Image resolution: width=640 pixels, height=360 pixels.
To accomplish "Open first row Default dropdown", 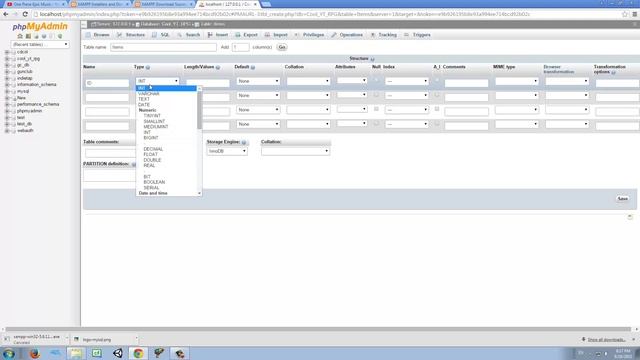I will coord(258,81).
